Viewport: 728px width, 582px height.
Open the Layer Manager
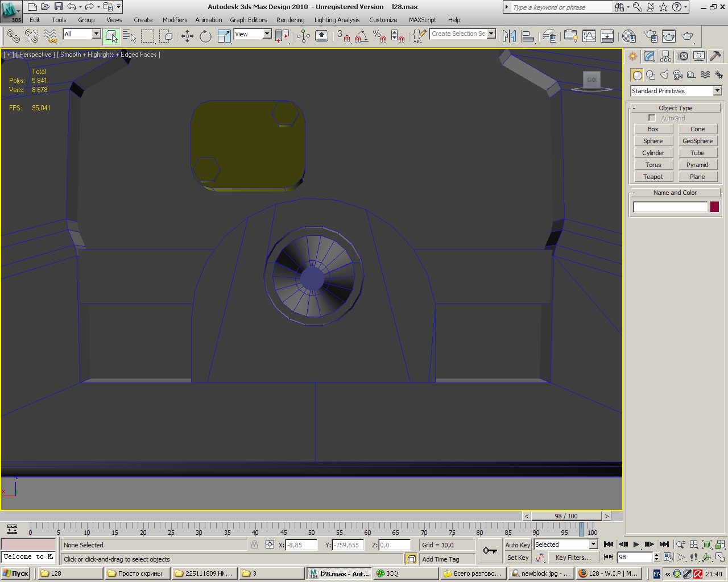pyautogui.click(x=549, y=36)
